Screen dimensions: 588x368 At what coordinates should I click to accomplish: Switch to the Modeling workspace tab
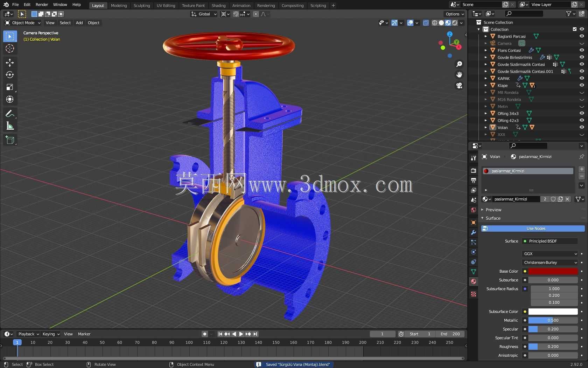[x=119, y=6]
